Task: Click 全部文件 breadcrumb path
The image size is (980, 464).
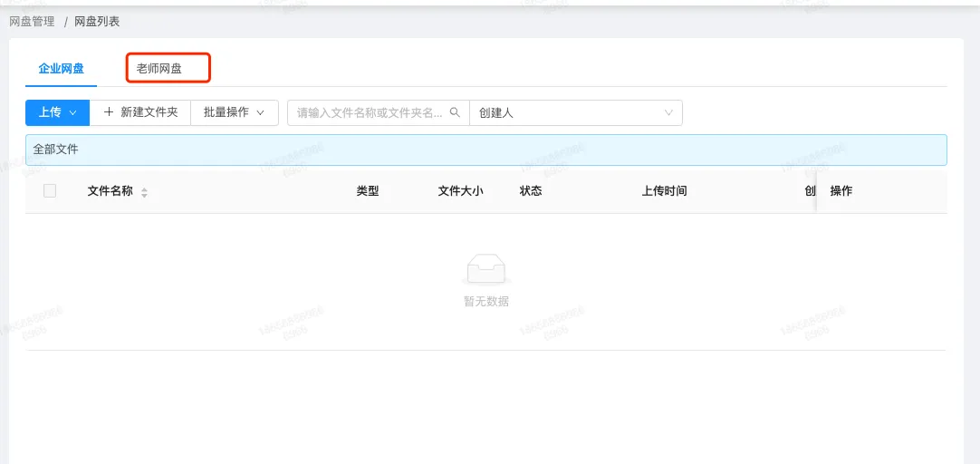Action: tap(55, 150)
